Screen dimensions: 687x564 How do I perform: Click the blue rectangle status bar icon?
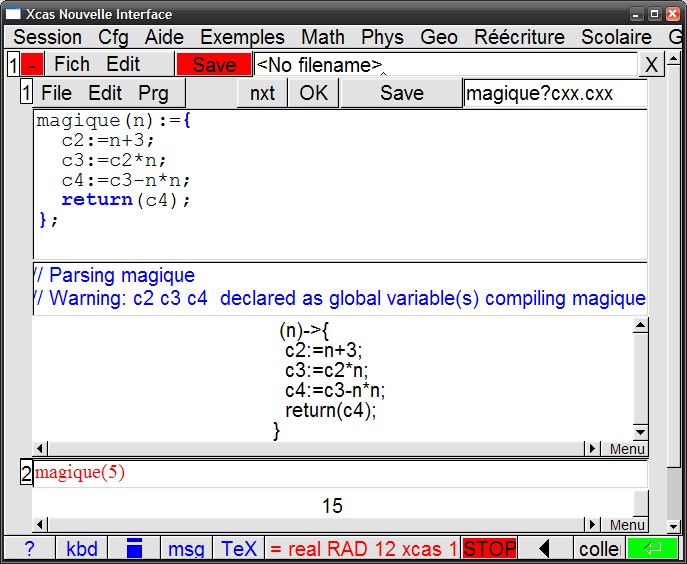coord(134,548)
